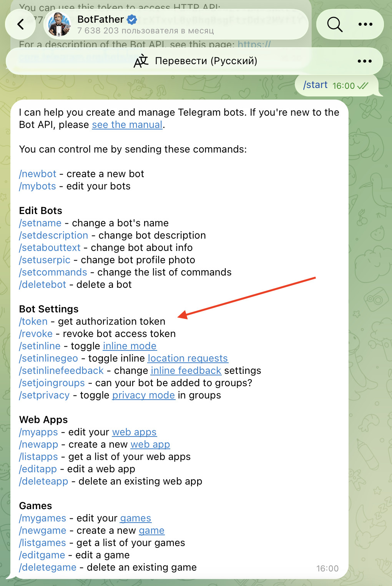Open the 'inline feedback' link
Screen dimensions: 392x586
(x=186, y=370)
